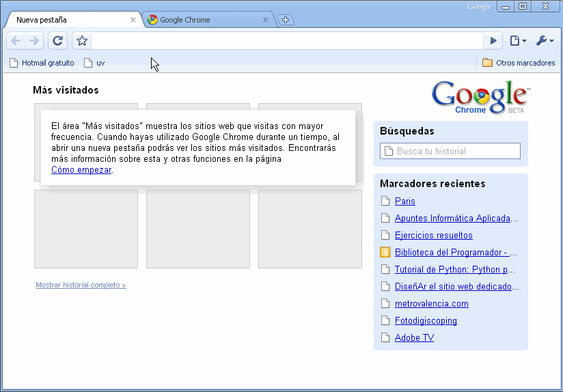The width and height of the screenshot is (563, 392).
Task: Click the Otros marcadores folder icon
Action: click(x=487, y=63)
